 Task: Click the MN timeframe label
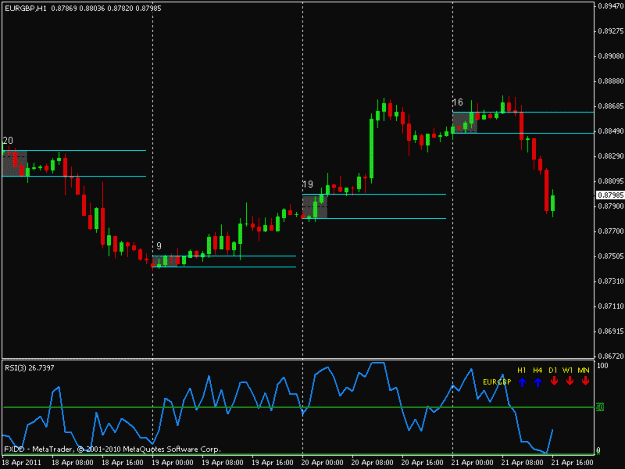tap(584, 370)
